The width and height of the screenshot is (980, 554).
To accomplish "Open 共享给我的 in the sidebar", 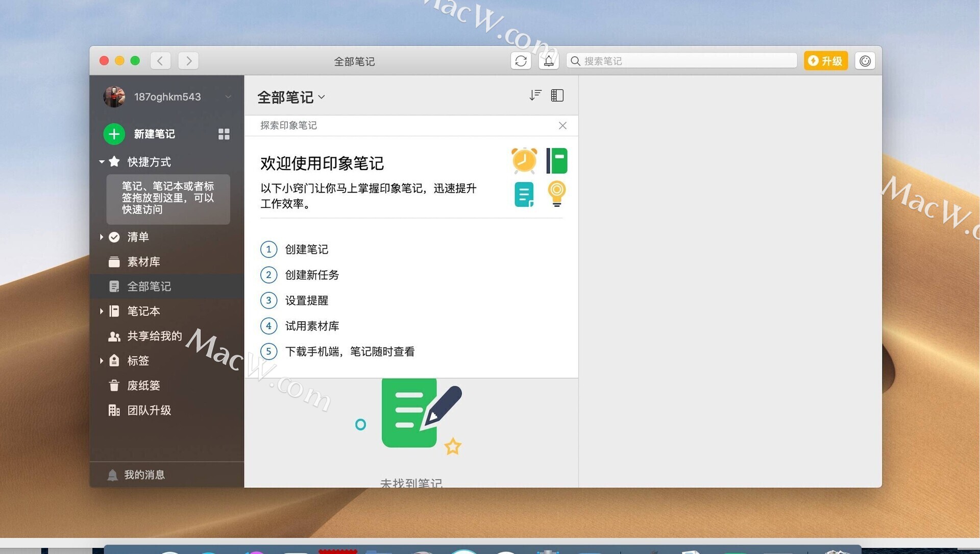I will (x=166, y=336).
